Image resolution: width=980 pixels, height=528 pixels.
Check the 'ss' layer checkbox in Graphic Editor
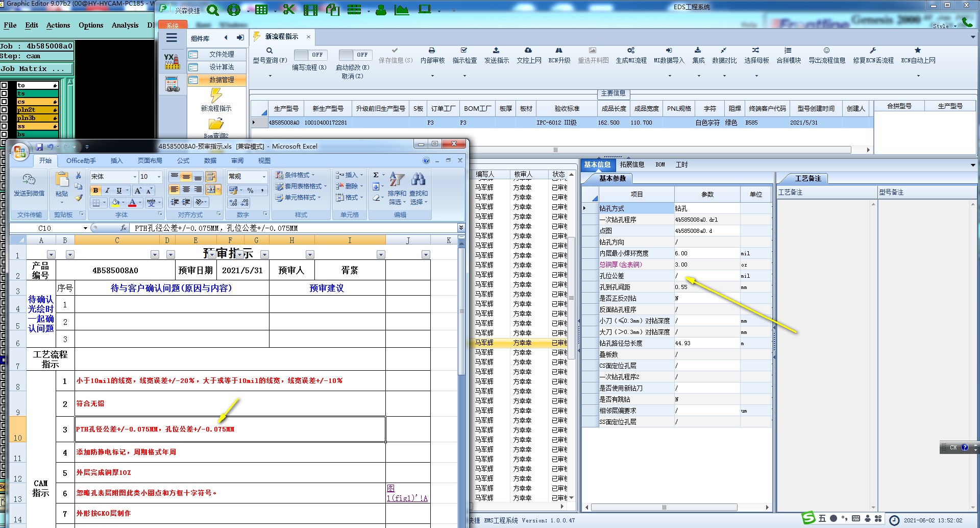[x=4, y=126]
